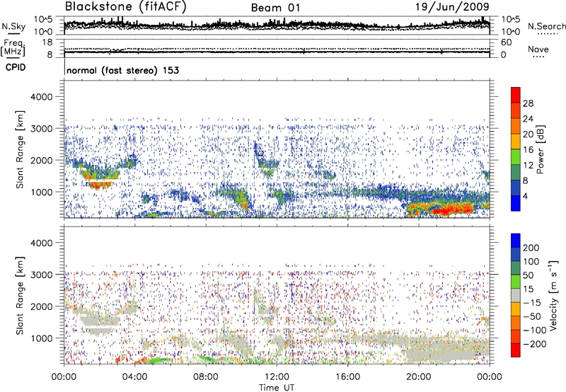This screenshot has height=392, width=566.
Task: Click the date 19/Jun/2009
Action: [x=452, y=6]
